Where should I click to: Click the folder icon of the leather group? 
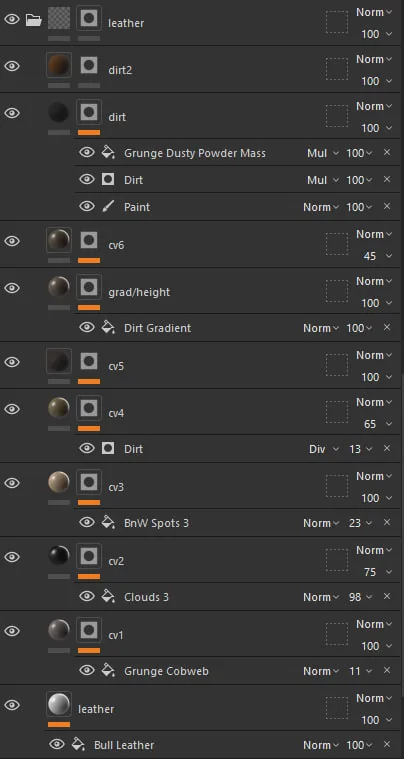click(33, 20)
